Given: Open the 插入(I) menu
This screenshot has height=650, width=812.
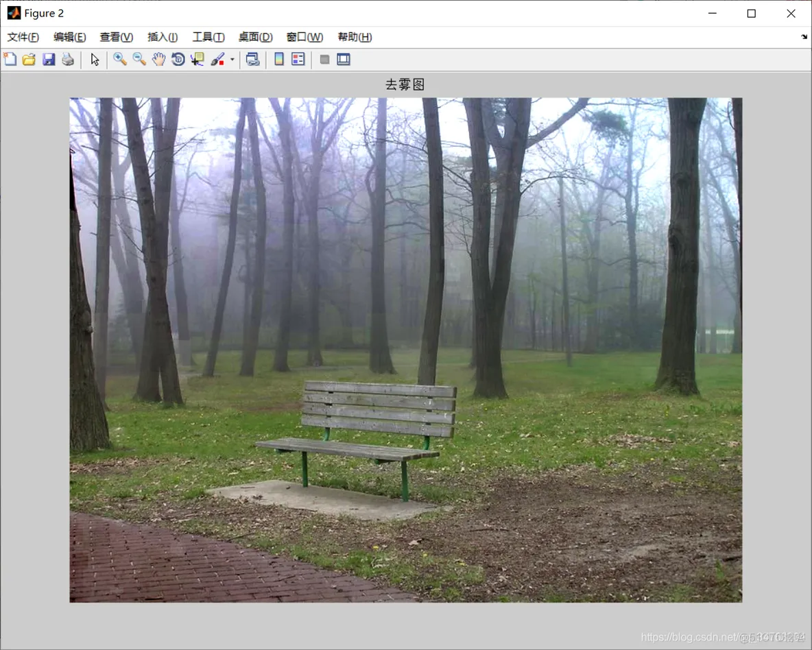Looking at the screenshot, I should pos(163,37).
